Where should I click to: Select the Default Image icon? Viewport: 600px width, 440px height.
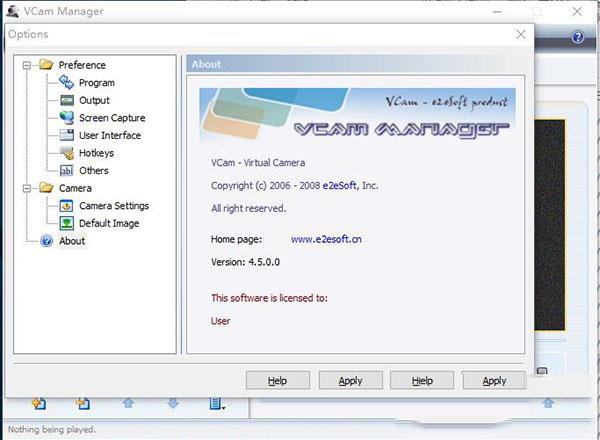click(x=66, y=223)
